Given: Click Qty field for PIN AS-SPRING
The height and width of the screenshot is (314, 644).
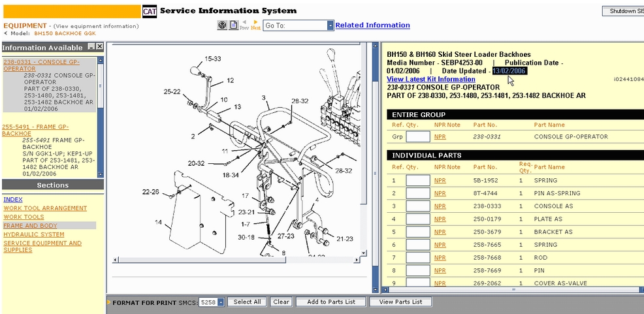Looking at the screenshot, I should click(x=418, y=193).
